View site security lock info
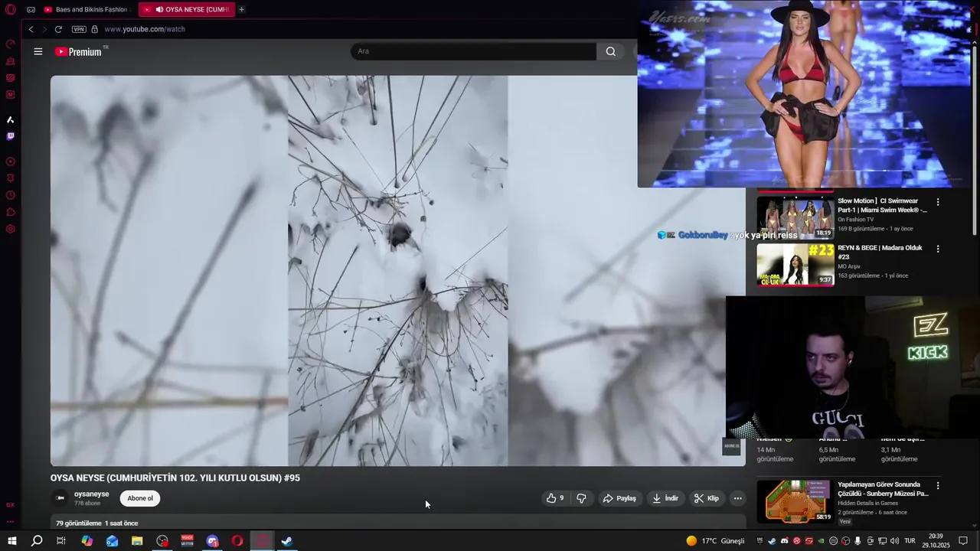 click(94, 29)
